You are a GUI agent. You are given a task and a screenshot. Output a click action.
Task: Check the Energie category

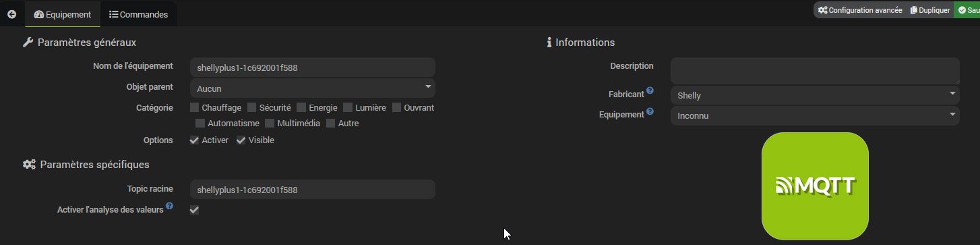(x=301, y=107)
